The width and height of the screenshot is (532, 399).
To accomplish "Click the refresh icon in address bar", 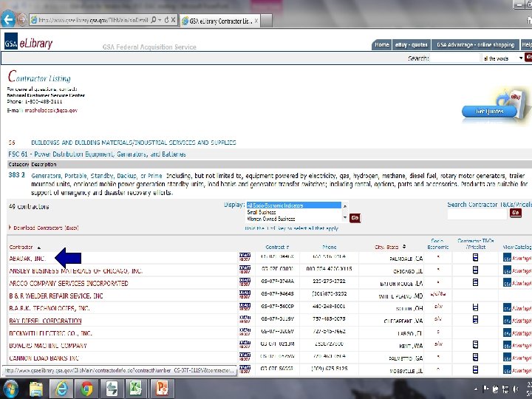I will 166,20.
